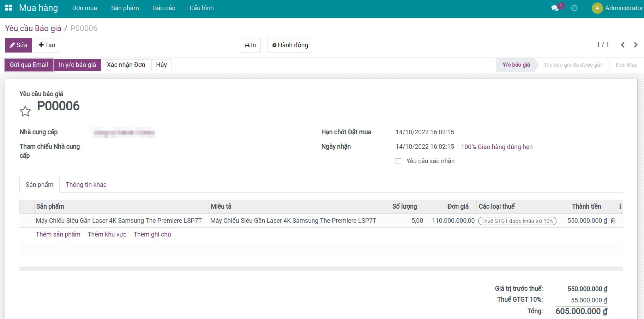This screenshot has width=644, height=319.
Task: Click Xác nhận Đơn button
Action: [x=126, y=65]
